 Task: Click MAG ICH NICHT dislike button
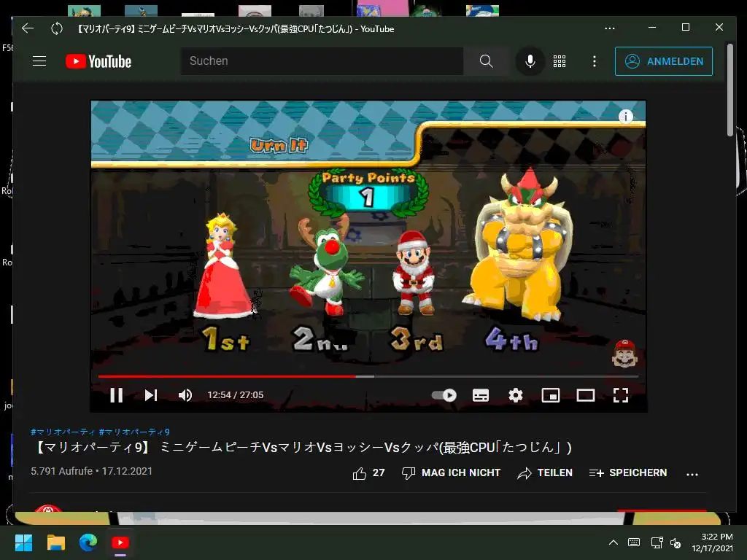(x=451, y=472)
